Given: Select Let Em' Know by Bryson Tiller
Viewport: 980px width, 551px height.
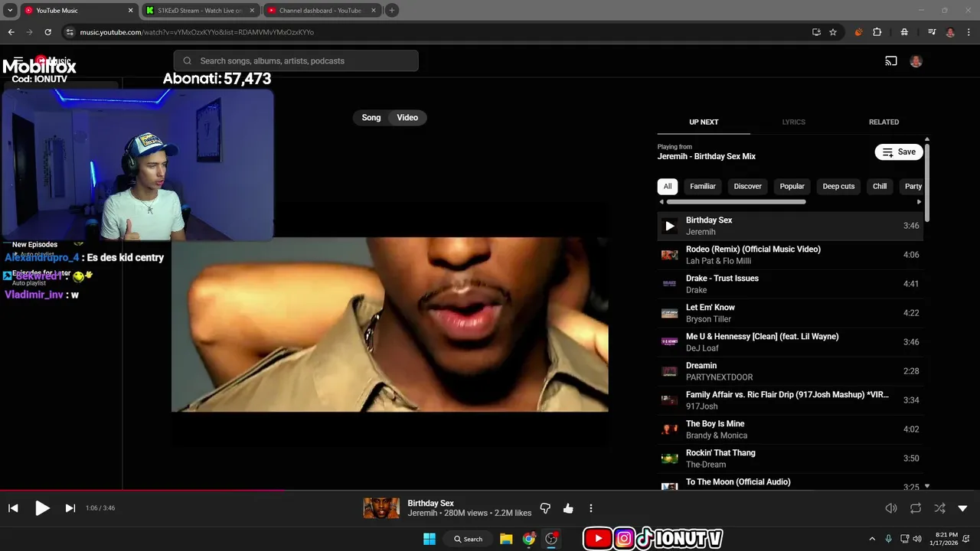Looking at the screenshot, I should [790, 313].
